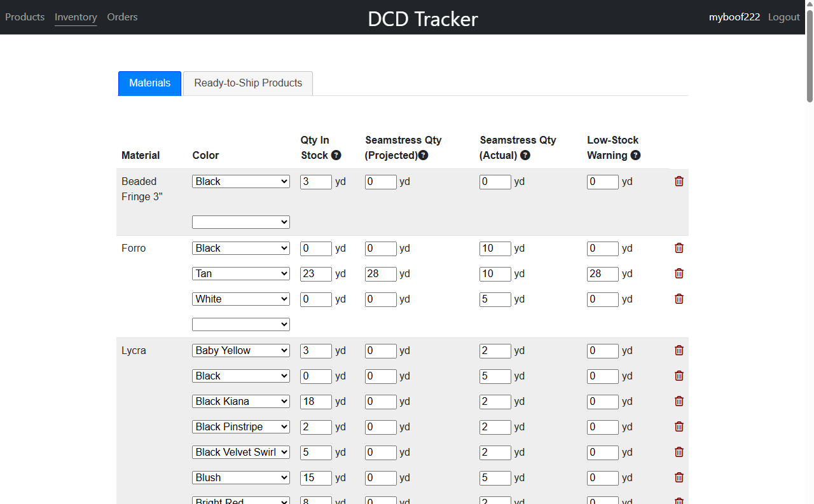
Task: Click trash icon for Lycra Black Kiana
Action: pos(679,401)
